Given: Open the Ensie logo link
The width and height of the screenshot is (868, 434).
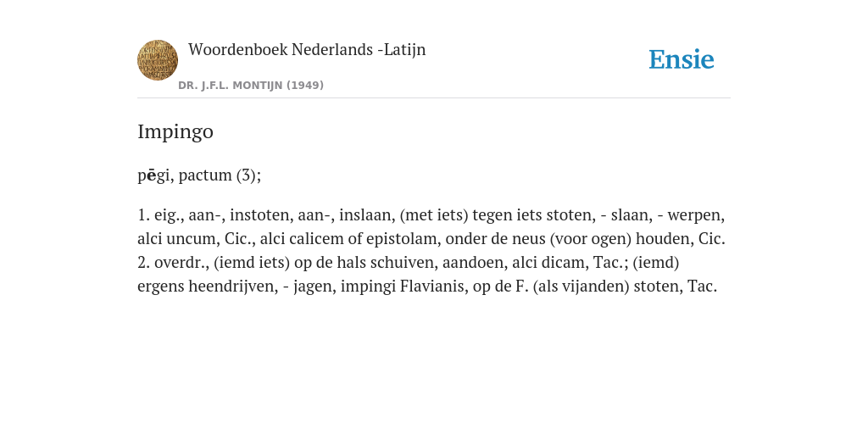Looking at the screenshot, I should [x=682, y=60].
